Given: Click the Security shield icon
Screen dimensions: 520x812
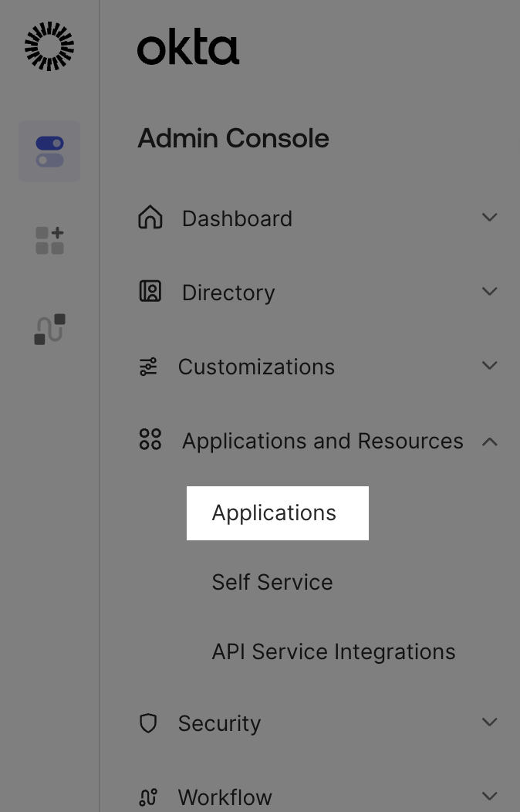Looking at the screenshot, I should pos(148,723).
